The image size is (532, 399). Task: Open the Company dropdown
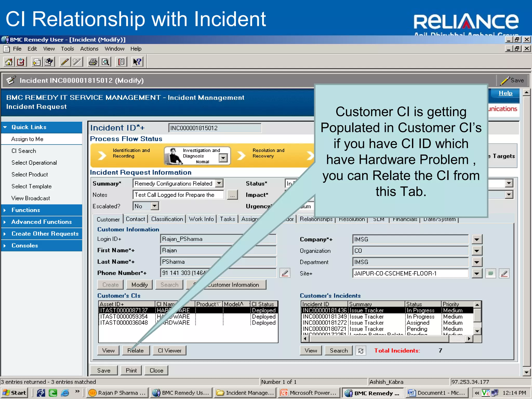(477, 239)
